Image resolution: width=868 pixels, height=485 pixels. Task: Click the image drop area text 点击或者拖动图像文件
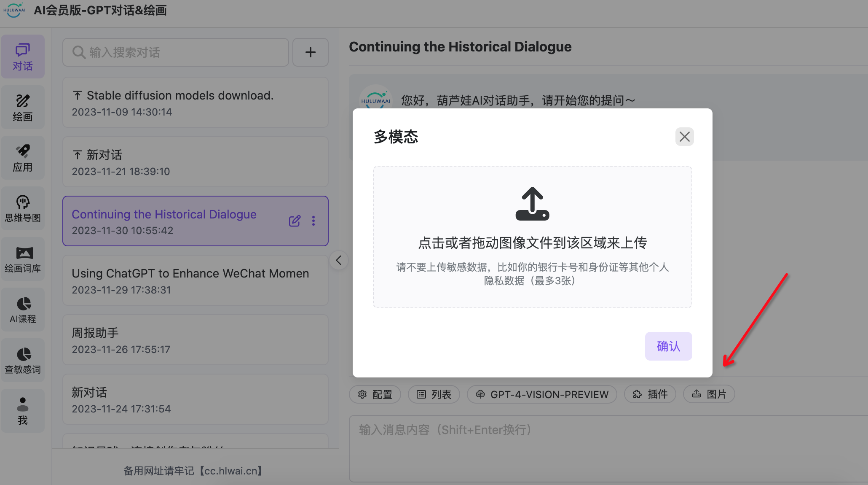533,243
